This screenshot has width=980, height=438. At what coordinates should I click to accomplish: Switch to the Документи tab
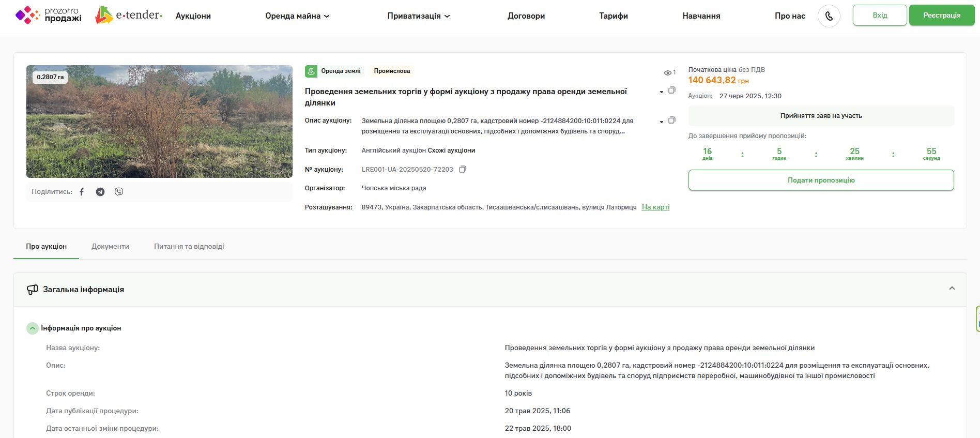110,246
